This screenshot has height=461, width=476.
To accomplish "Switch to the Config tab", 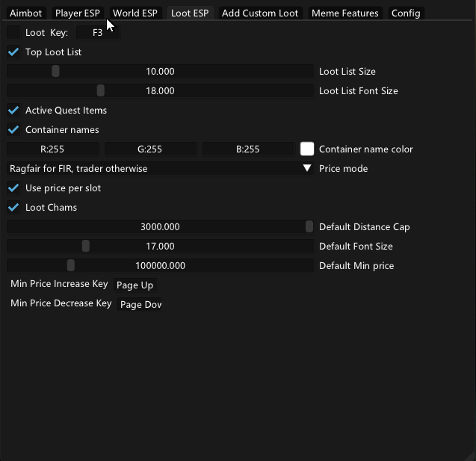I will (x=406, y=13).
